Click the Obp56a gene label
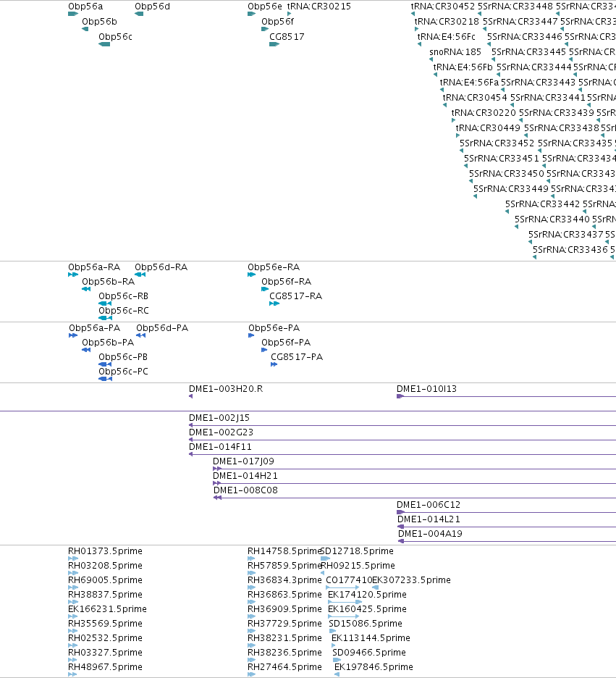616x678 pixels. tap(85, 7)
